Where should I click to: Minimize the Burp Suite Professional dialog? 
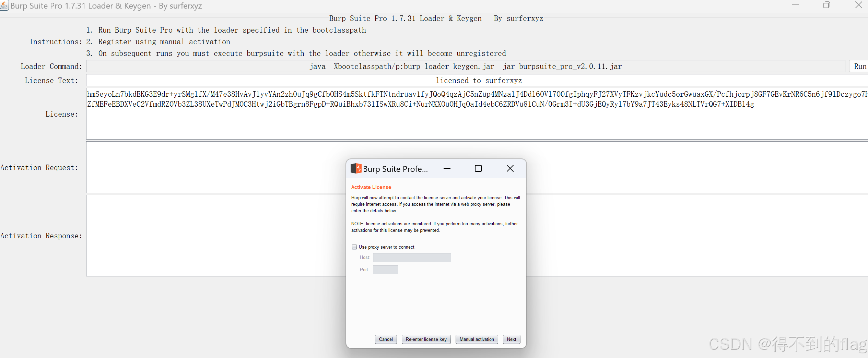(447, 168)
